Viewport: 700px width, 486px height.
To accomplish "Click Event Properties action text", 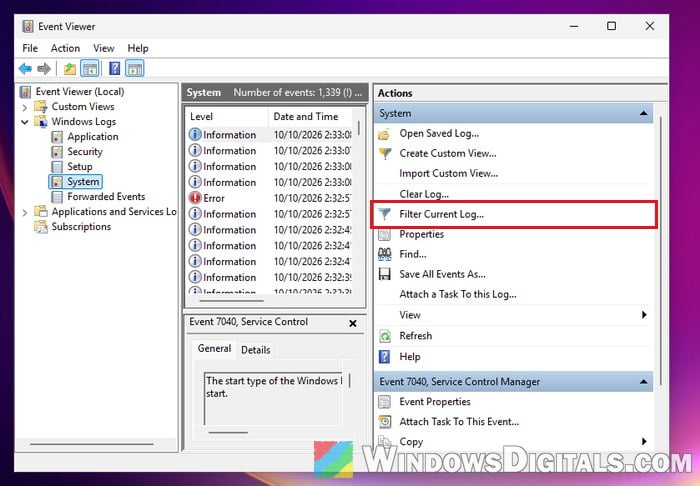I will [x=435, y=402].
